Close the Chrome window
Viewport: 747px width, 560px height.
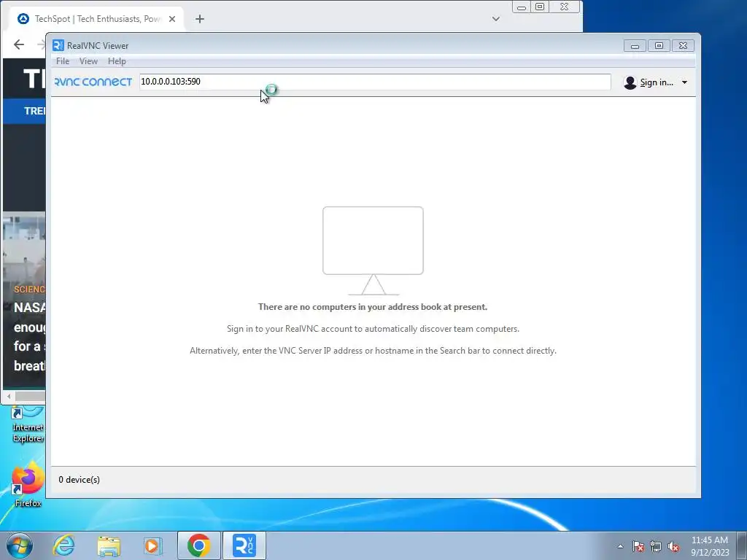(564, 7)
